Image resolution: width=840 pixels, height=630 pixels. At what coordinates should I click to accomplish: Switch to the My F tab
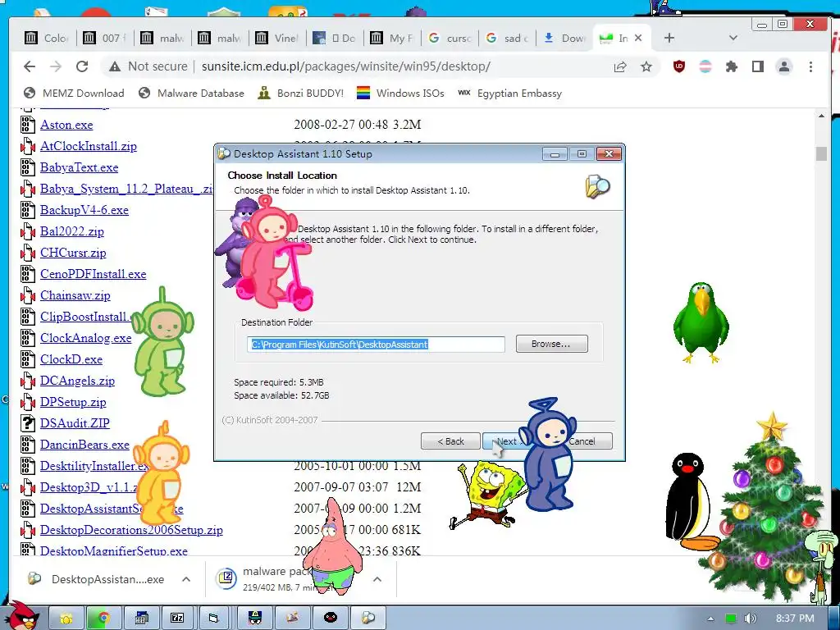point(391,38)
